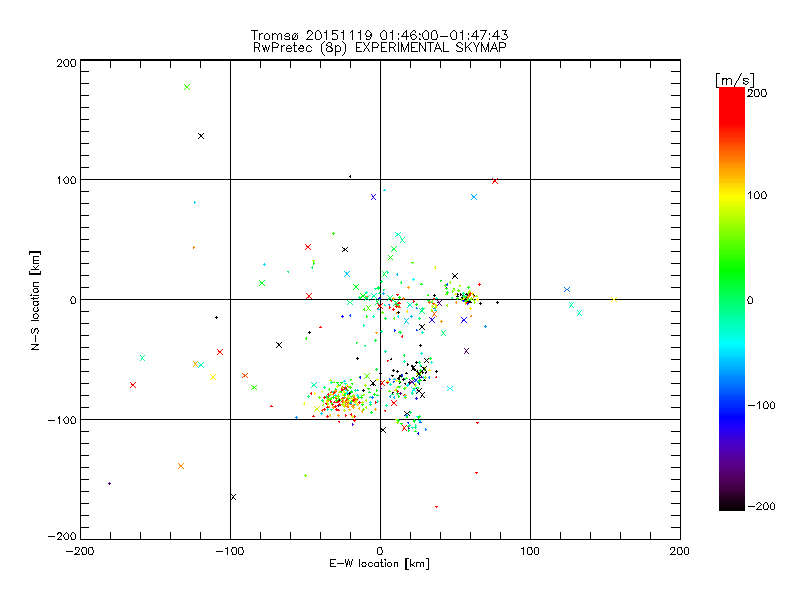Click the x-axis tick label '0'
The height and width of the screenshot is (600, 800).
tap(380, 551)
